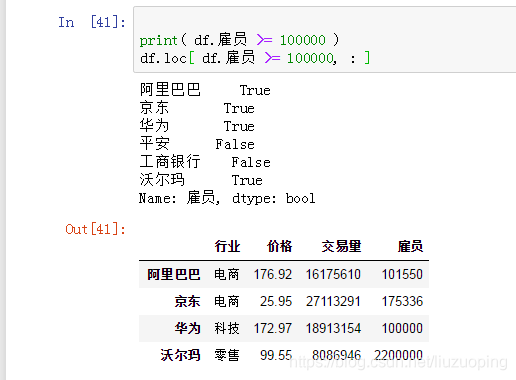Click the In [41] cell prompt
Viewport: 516px width, 380px height.
92,22
